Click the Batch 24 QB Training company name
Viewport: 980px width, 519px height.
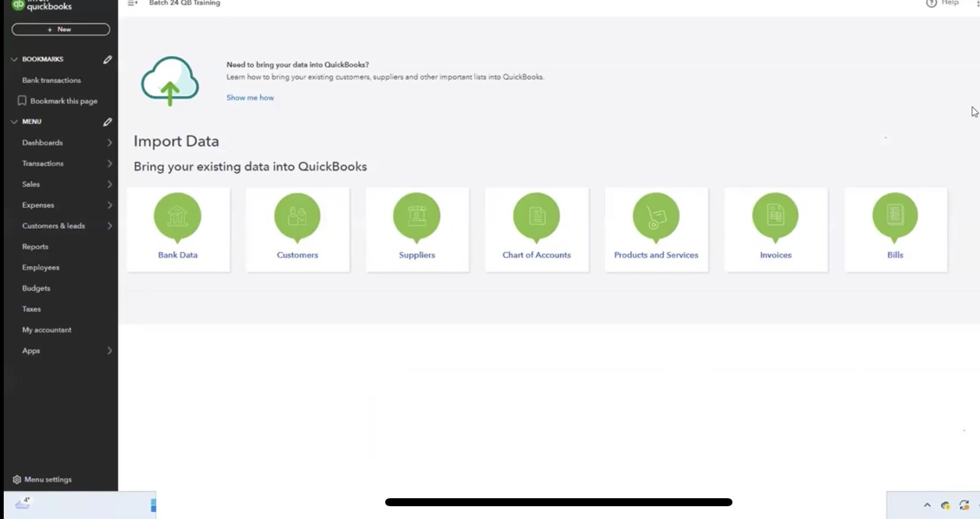point(185,3)
